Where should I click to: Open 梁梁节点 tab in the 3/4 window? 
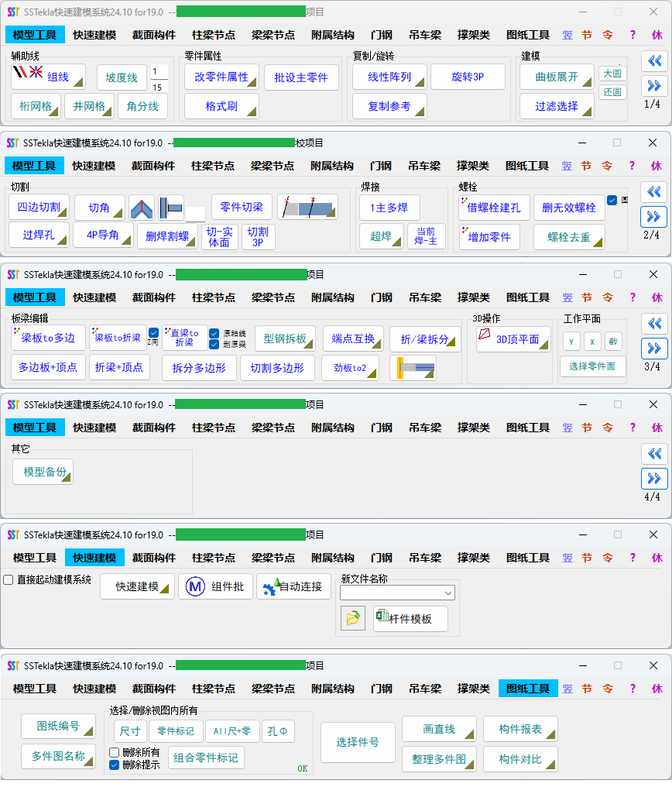tap(273, 297)
